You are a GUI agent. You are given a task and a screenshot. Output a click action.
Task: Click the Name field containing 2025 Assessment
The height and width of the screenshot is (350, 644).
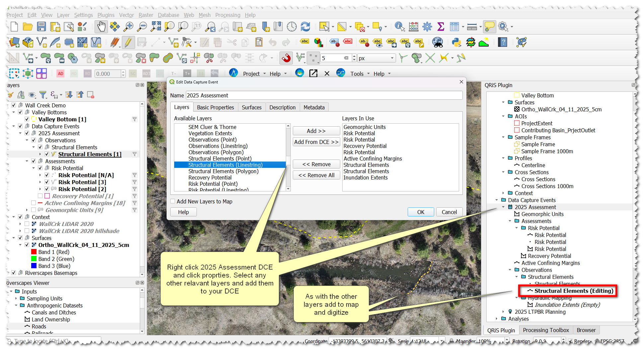point(324,95)
